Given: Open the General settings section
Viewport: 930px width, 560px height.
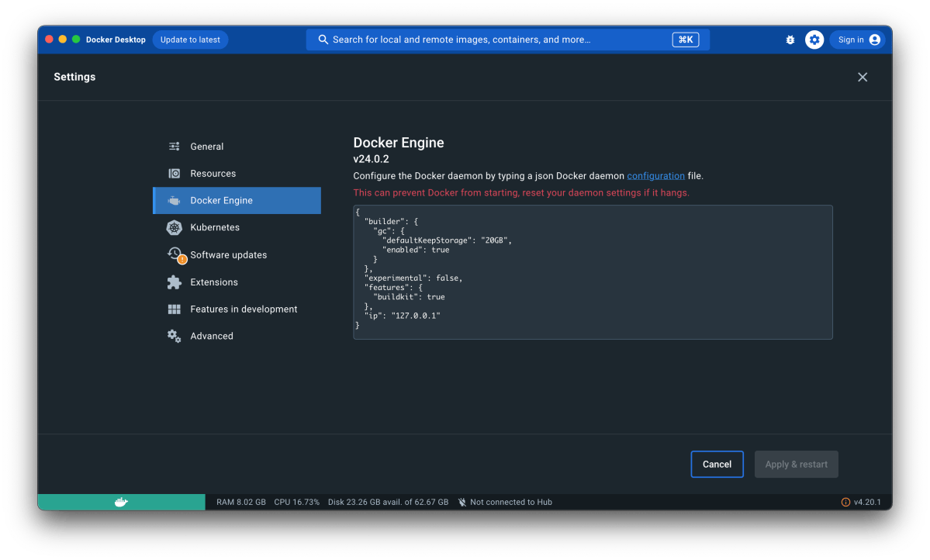Looking at the screenshot, I should tap(237, 147).
